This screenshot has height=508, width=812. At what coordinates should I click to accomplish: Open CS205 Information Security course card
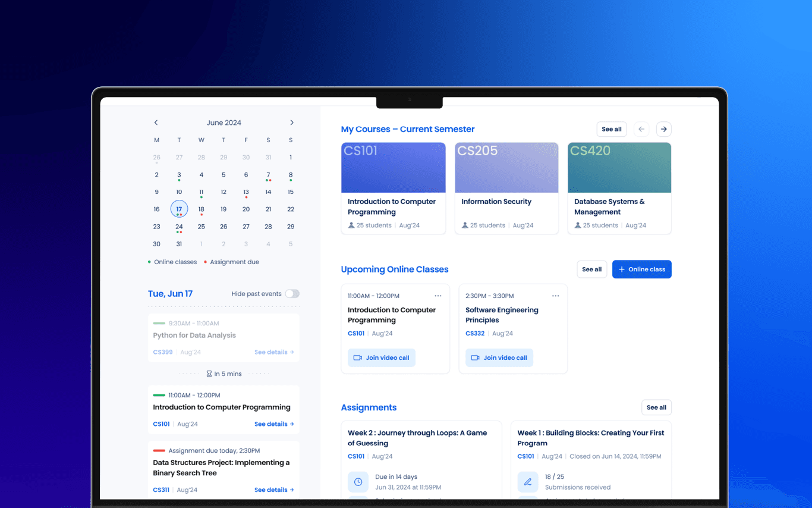[506, 188]
